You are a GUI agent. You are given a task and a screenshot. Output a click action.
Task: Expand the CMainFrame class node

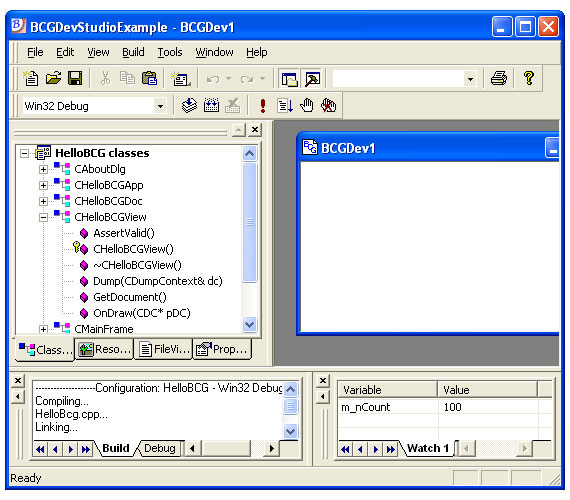click(43, 329)
